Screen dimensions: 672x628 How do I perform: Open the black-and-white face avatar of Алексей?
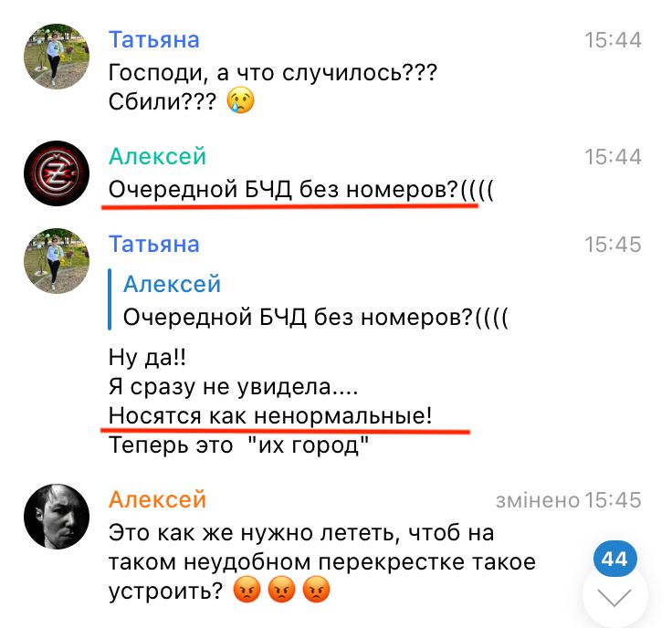[57, 517]
